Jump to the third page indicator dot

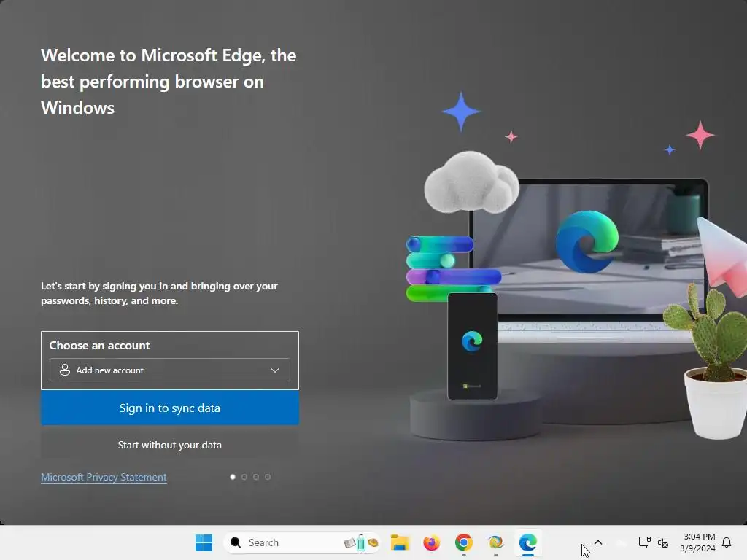click(x=256, y=477)
